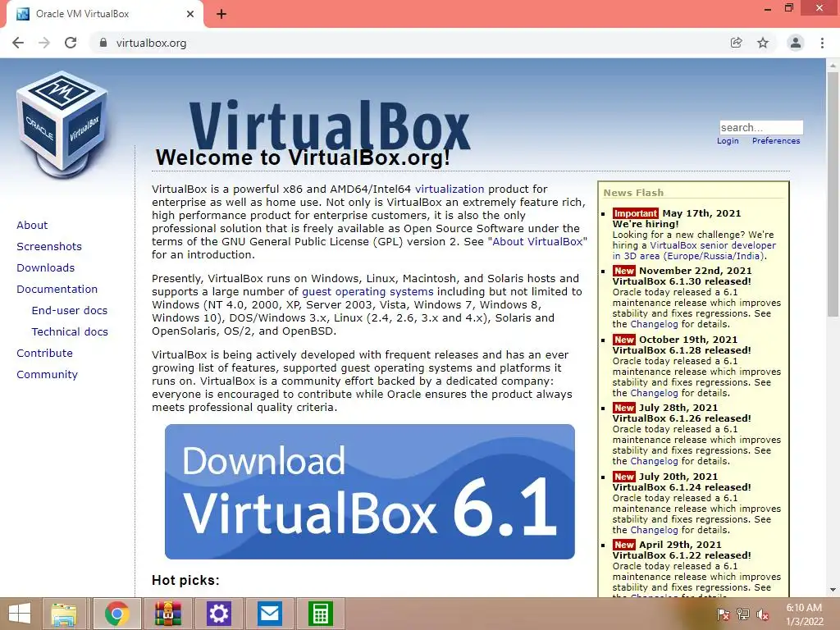This screenshot has width=840, height=630.
Task: Open End-user docs in the sidebar
Action: (x=70, y=311)
